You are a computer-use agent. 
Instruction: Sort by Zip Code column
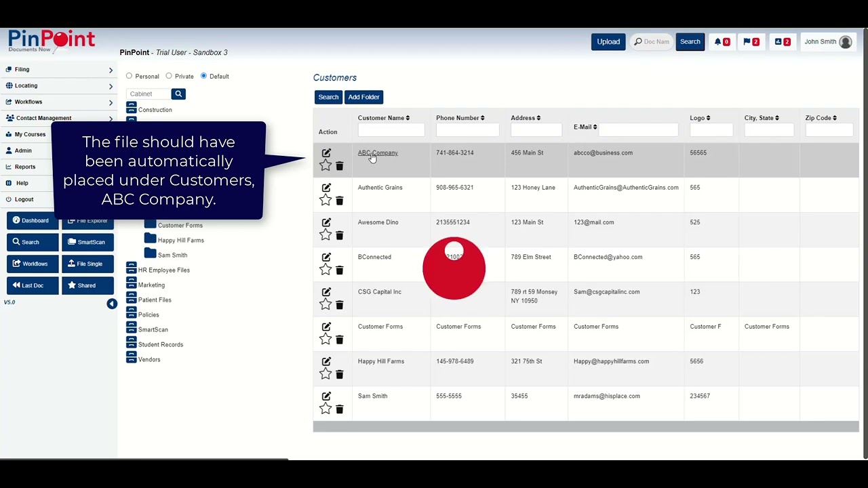(821, 118)
